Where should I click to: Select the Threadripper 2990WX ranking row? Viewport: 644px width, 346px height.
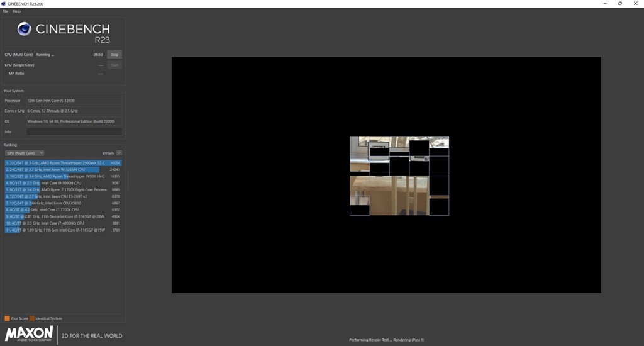[63, 163]
